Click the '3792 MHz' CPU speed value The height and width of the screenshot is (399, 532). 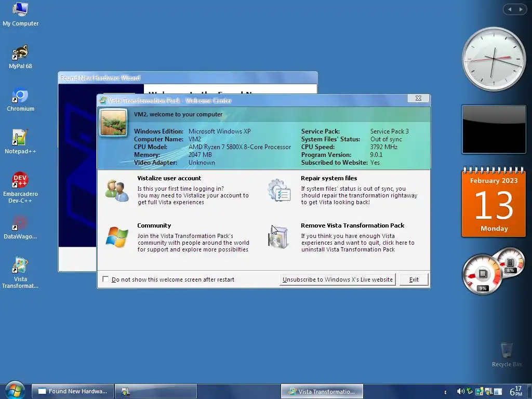click(384, 147)
